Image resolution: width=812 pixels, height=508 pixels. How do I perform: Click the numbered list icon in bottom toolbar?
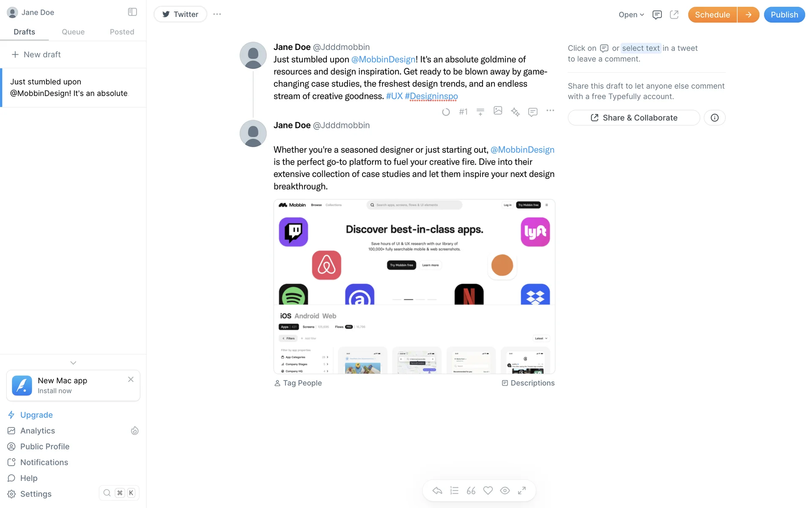tap(454, 490)
